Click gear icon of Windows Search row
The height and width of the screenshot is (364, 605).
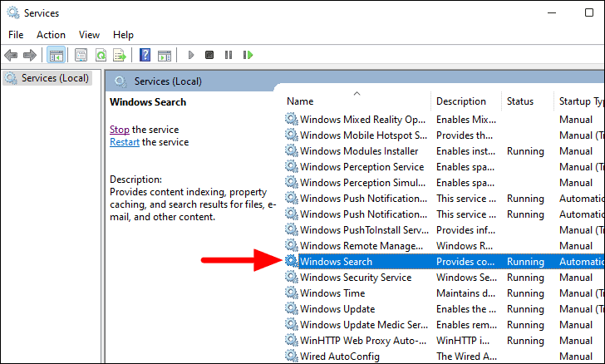[x=292, y=261]
